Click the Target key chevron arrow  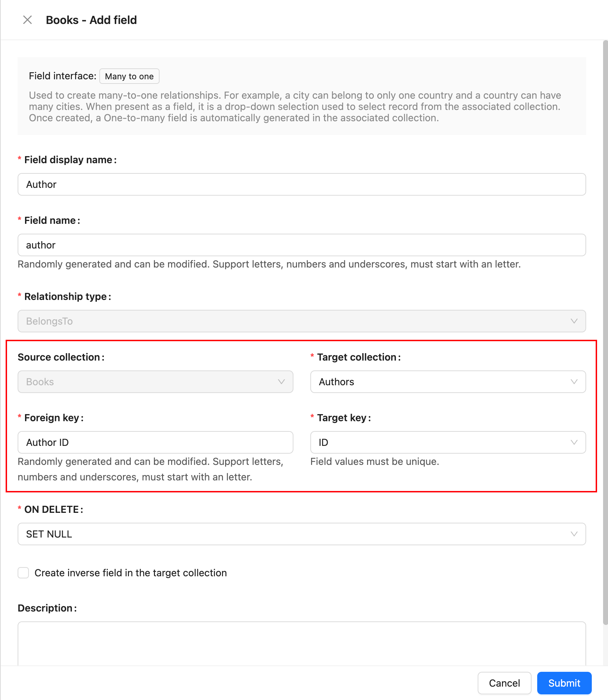[x=574, y=442]
